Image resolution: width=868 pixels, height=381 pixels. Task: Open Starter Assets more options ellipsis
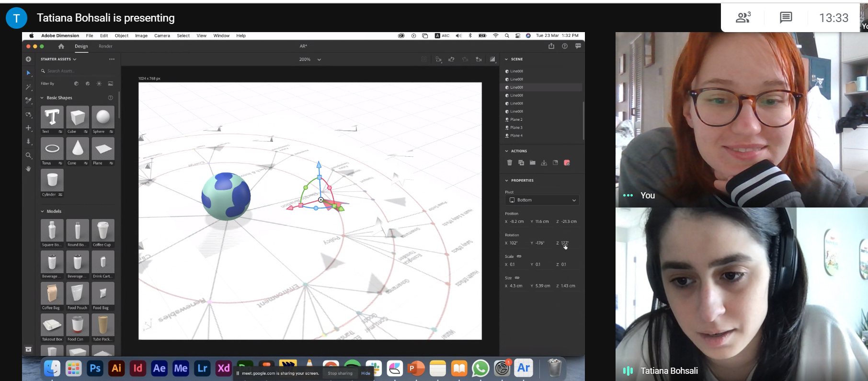coord(112,59)
